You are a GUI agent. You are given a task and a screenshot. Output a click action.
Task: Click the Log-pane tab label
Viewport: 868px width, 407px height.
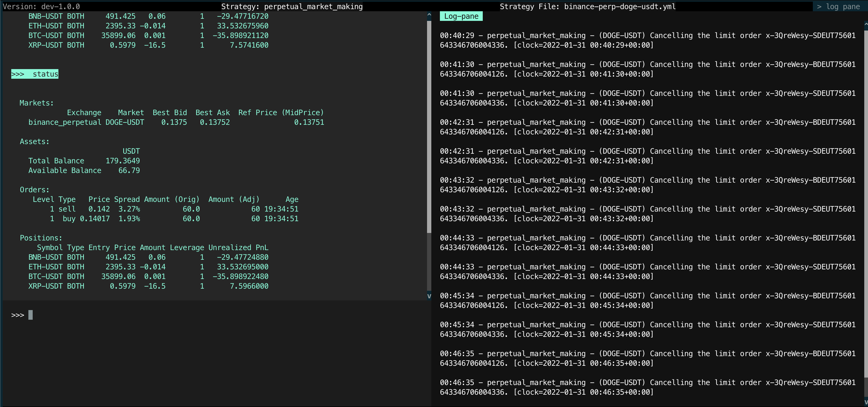461,16
